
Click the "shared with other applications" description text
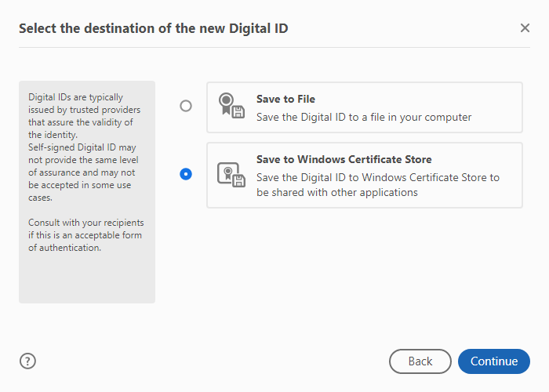(337, 192)
